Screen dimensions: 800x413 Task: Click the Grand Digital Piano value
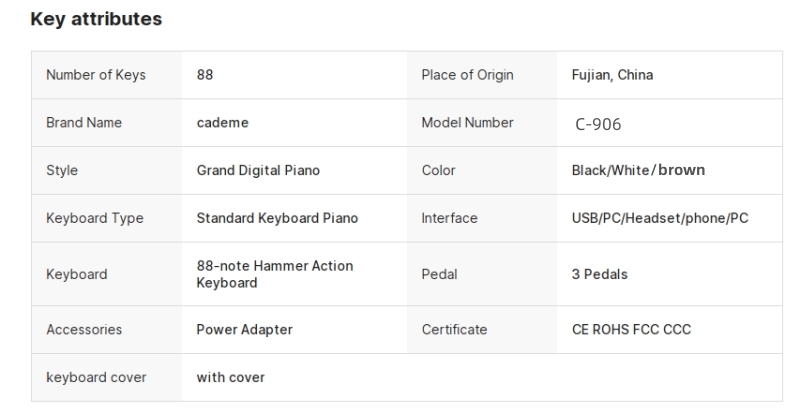[x=258, y=171]
